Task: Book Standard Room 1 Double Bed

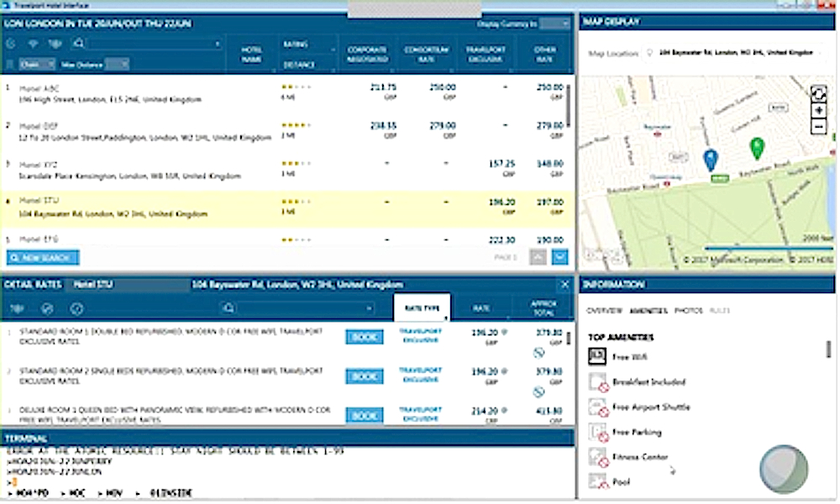Action: 365,337
